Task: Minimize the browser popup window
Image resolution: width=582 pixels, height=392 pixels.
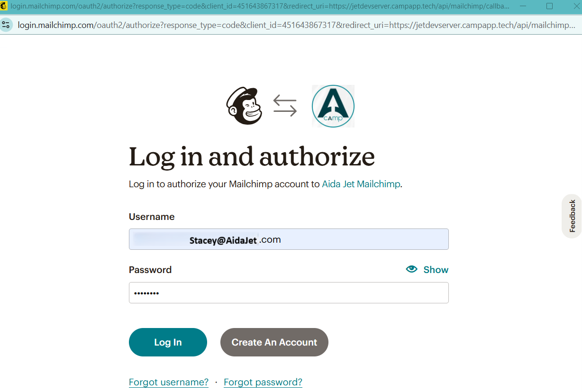Action: [523, 6]
